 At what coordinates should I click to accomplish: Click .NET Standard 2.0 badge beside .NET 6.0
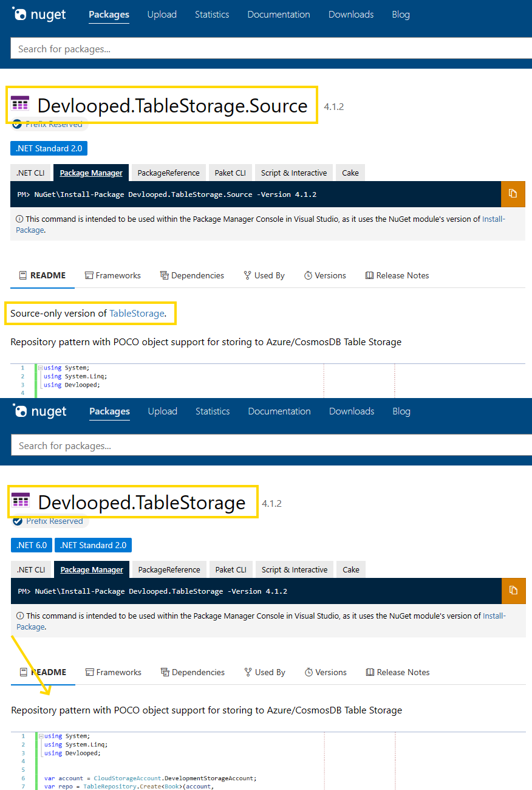(x=94, y=545)
